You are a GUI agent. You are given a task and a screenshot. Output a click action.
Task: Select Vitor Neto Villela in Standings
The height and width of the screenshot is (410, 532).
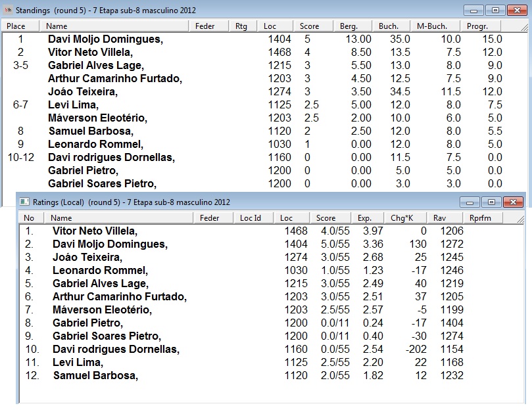[90, 52]
